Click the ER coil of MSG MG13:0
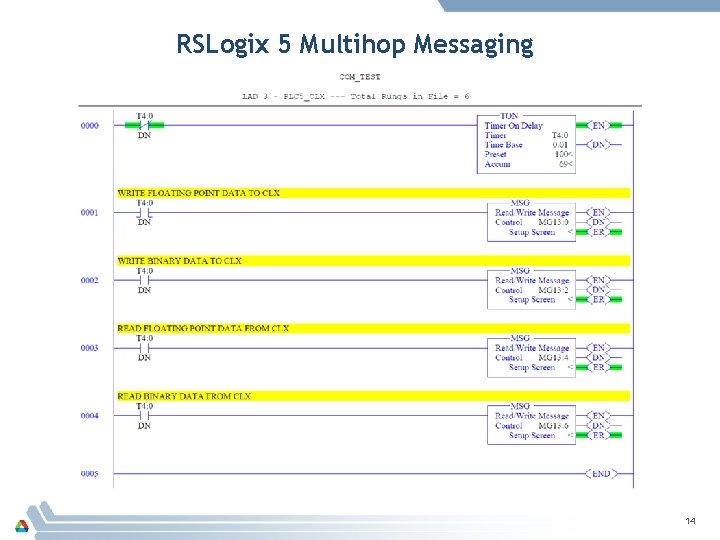The width and height of the screenshot is (720, 540). (x=599, y=232)
